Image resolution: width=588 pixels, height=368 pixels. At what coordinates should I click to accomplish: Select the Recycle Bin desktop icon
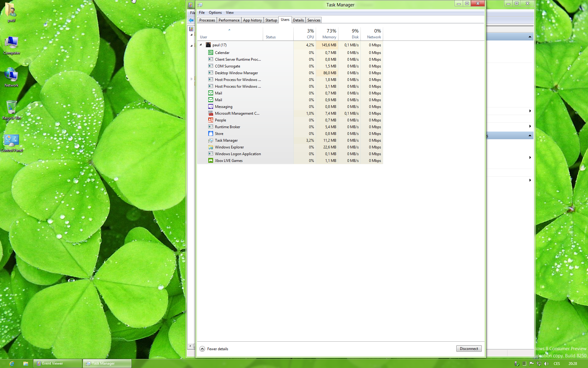click(x=11, y=110)
